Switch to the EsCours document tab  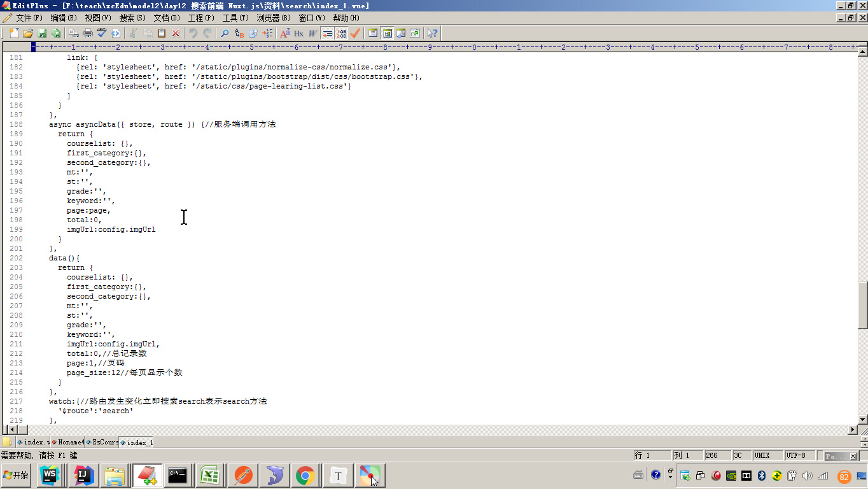[x=102, y=442]
